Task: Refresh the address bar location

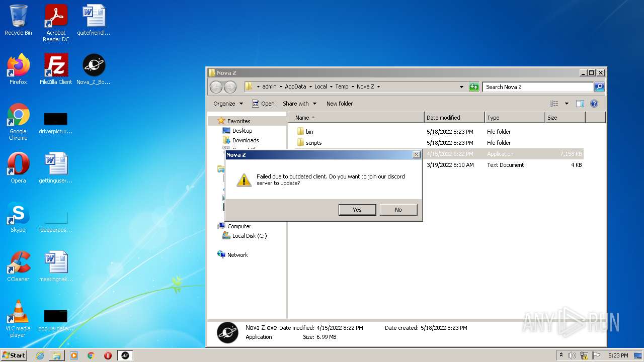Action: click(x=474, y=87)
